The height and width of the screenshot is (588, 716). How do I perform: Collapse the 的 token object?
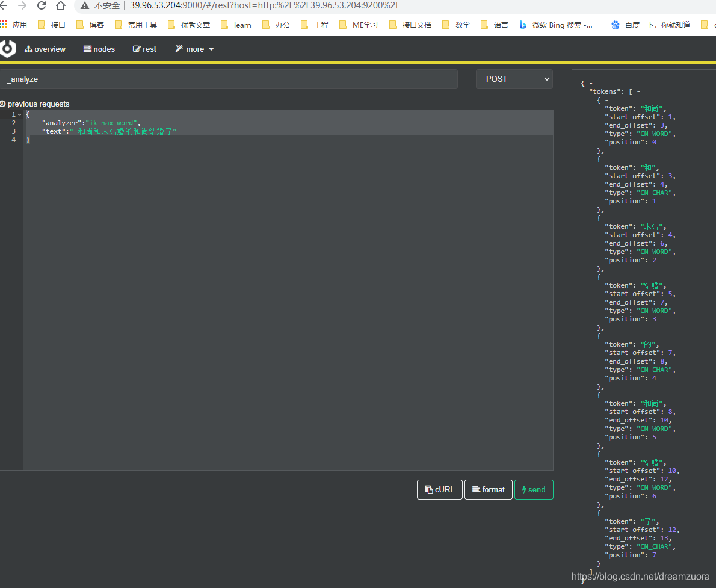point(606,336)
